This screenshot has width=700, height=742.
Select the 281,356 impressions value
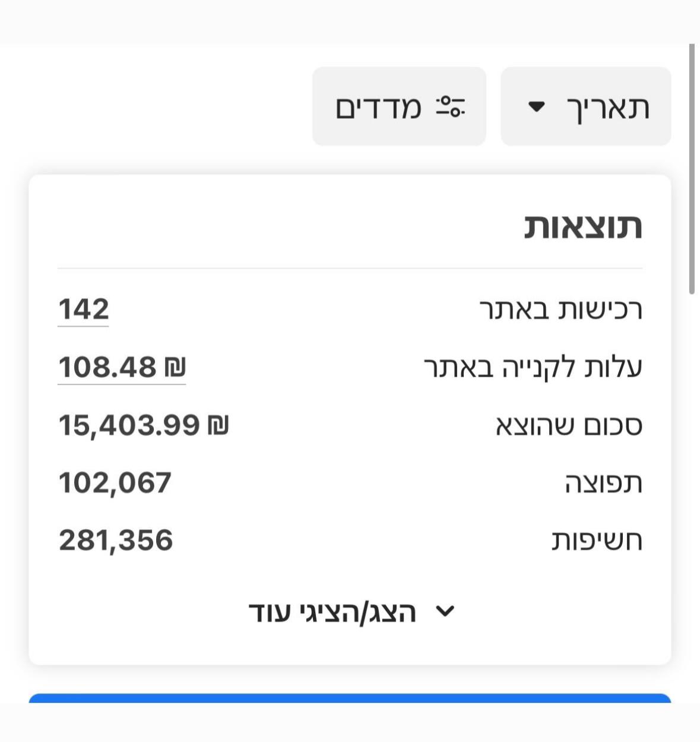(116, 540)
